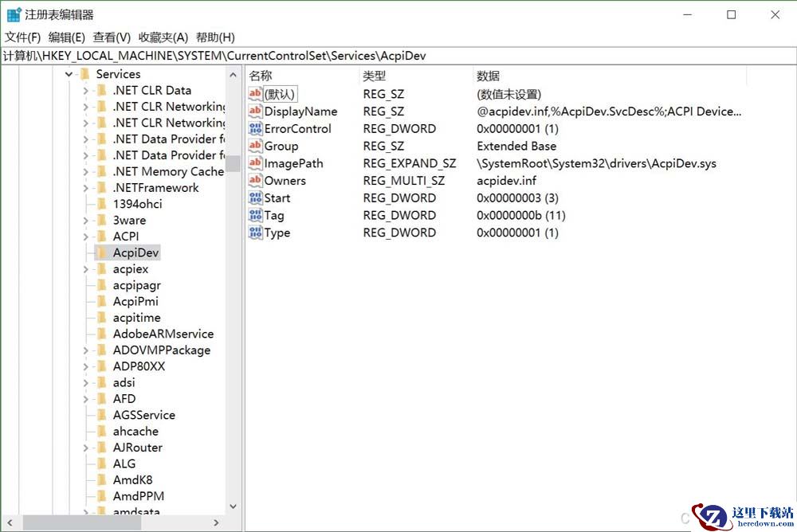Expand the 3ware tree node

(85, 221)
